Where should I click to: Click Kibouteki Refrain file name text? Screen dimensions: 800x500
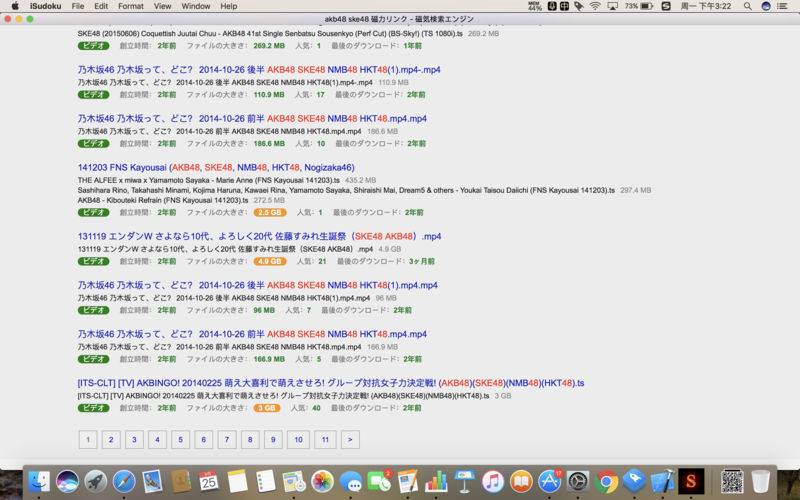(x=162, y=201)
